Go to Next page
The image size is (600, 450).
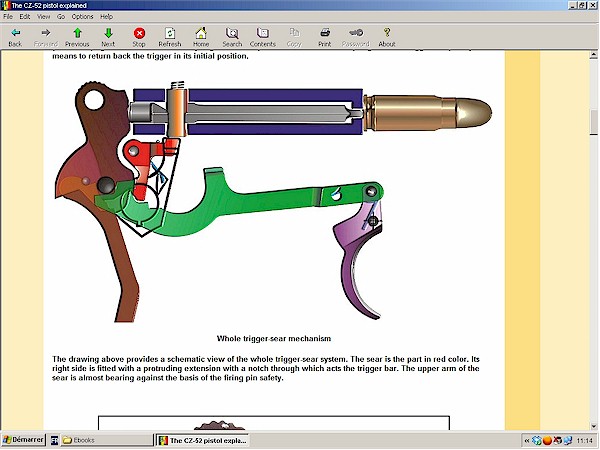click(x=108, y=37)
